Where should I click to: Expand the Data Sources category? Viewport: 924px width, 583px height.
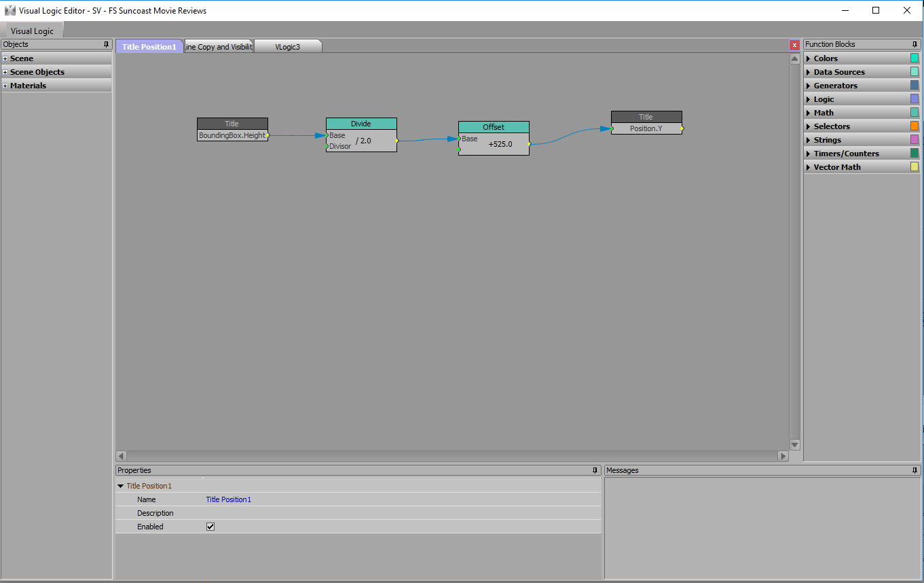point(809,72)
